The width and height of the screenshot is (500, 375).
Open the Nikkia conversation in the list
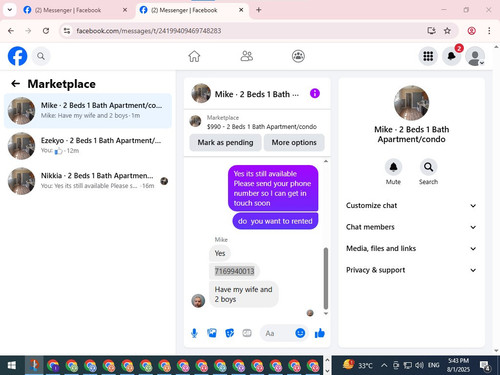(88, 181)
